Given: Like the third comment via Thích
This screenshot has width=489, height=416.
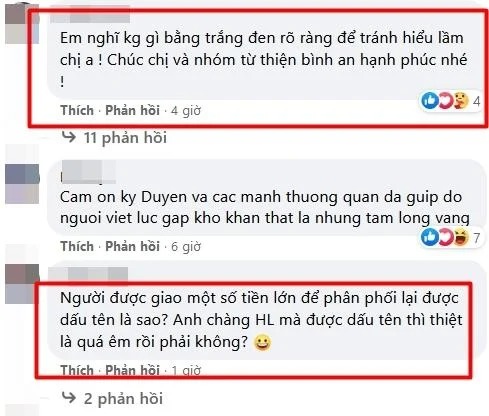Looking at the screenshot, I should point(77,370).
